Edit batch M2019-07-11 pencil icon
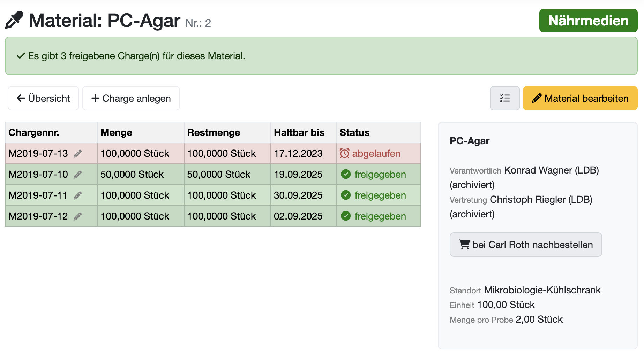This screenshot has height=354, width=644. 78,195
